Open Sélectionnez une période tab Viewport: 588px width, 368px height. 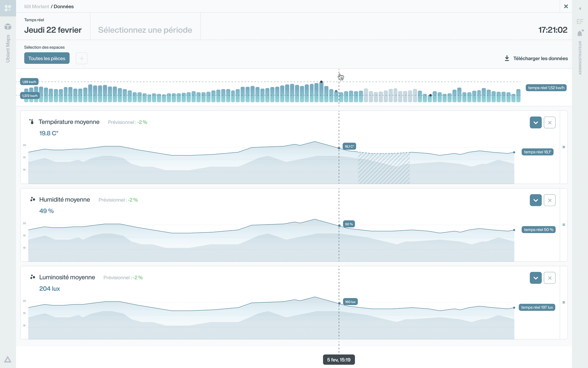pos(145,30)
